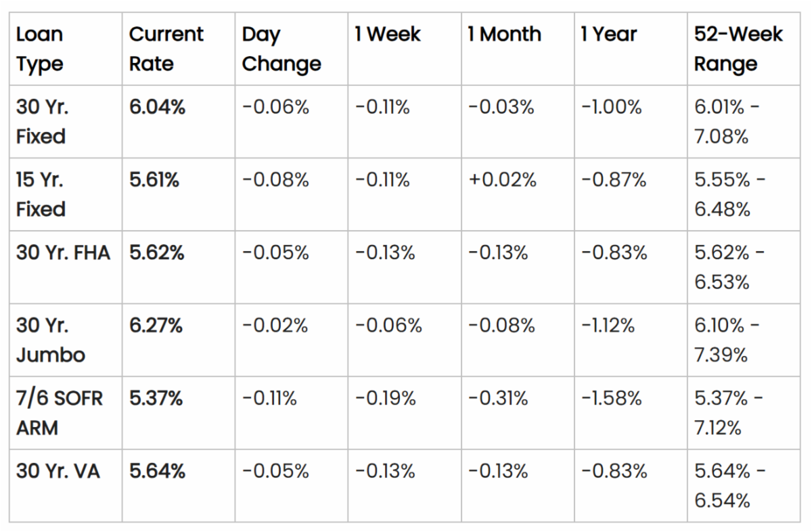Click the 15 Yr. Fixed row label
Screen dimensions: 812x532
[x=41, y=194]
